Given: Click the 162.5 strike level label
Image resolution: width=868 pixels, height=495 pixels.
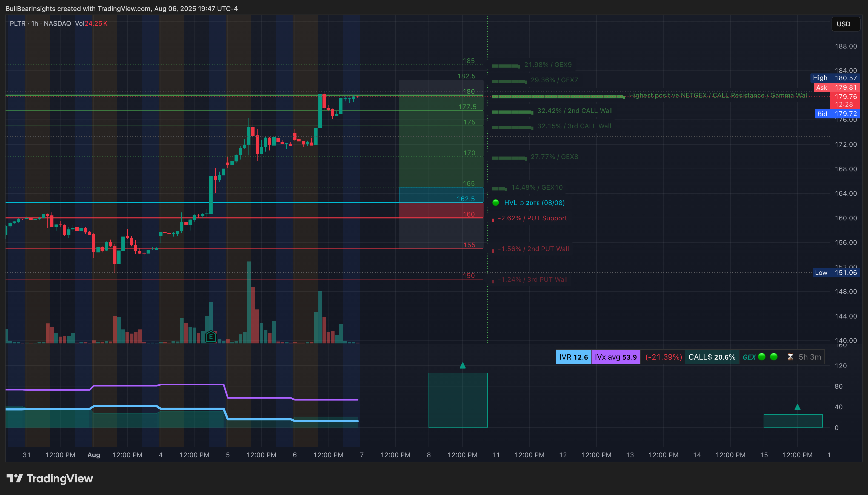Looking at the screenshot, I should pos(466,199).
